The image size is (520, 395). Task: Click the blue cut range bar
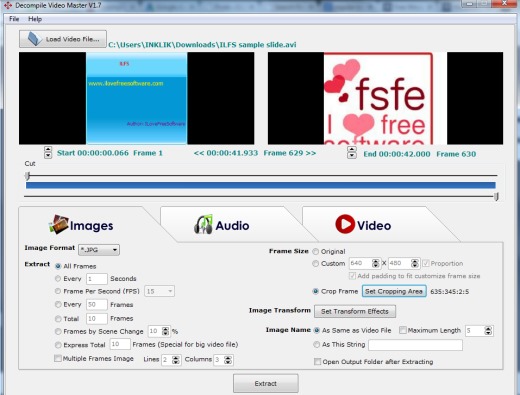261,185
